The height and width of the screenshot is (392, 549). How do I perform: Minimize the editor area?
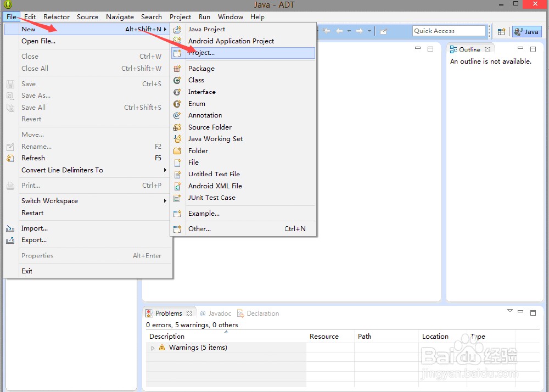[x=418, y=48]
